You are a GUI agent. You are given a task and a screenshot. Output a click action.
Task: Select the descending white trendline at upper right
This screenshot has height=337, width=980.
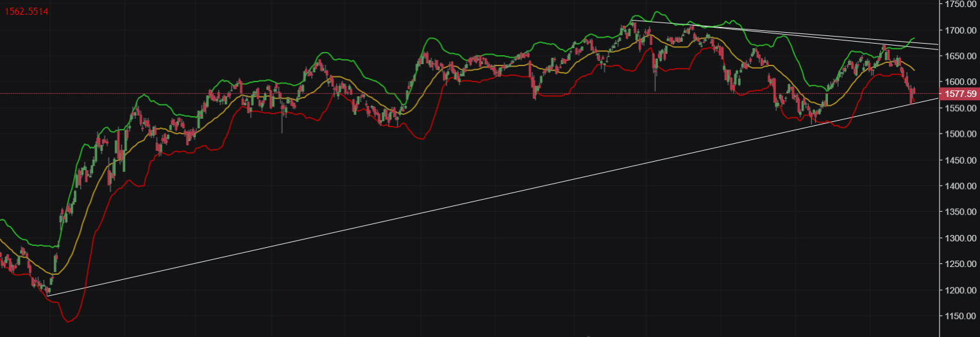click(785, 33)
